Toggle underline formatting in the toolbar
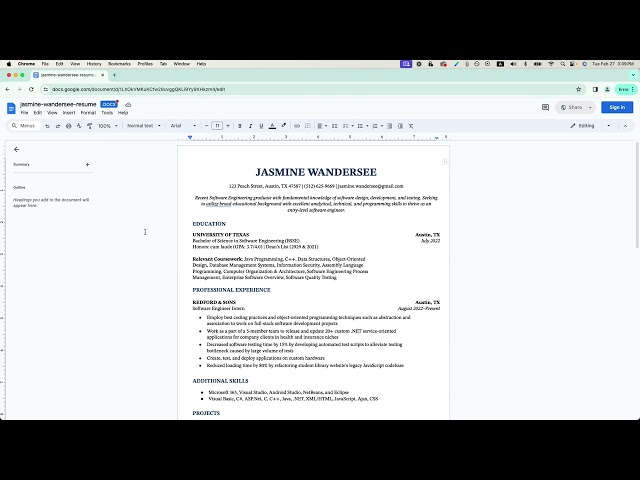The height and width of the screenshot is (480, 640). point(261,126)
